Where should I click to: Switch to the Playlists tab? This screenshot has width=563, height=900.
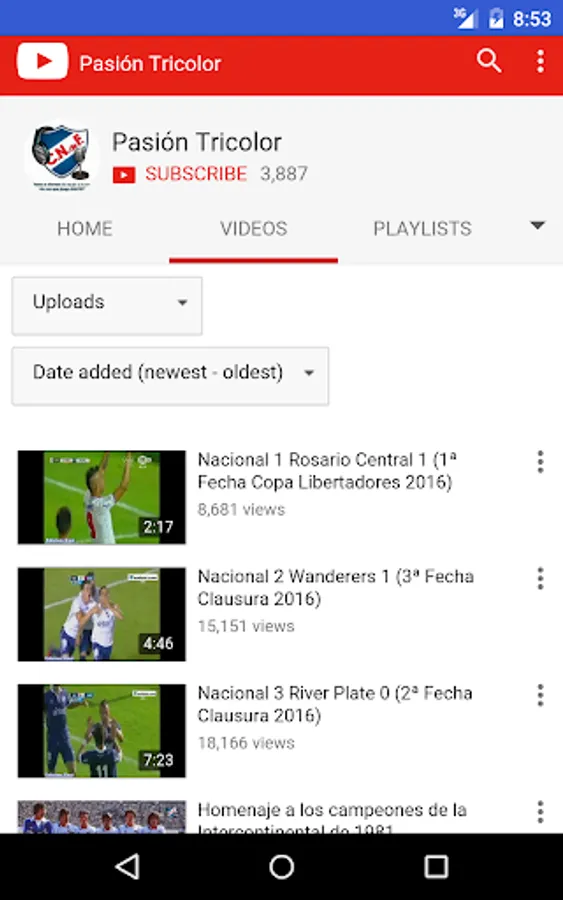(422, 228)
